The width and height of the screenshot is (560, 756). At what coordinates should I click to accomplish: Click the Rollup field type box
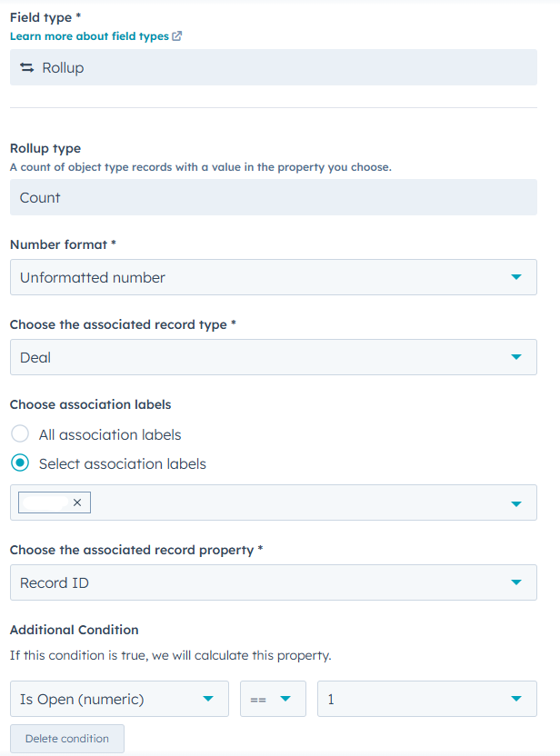pos(273,67)
